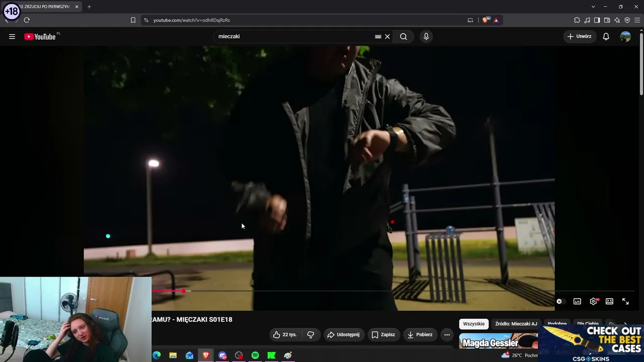Open the tab search dropdown arrow
Image resolution: width=644 pixels, height=362 pixels.
[593, 7]
